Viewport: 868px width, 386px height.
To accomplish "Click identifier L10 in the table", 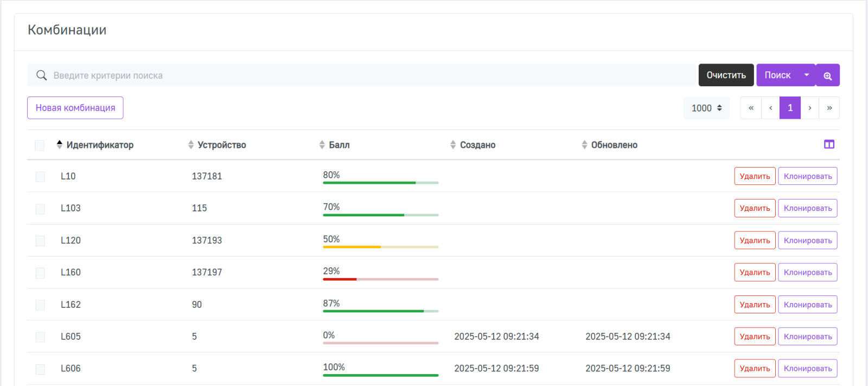I will pyautogui.click(x=68, y=176).
